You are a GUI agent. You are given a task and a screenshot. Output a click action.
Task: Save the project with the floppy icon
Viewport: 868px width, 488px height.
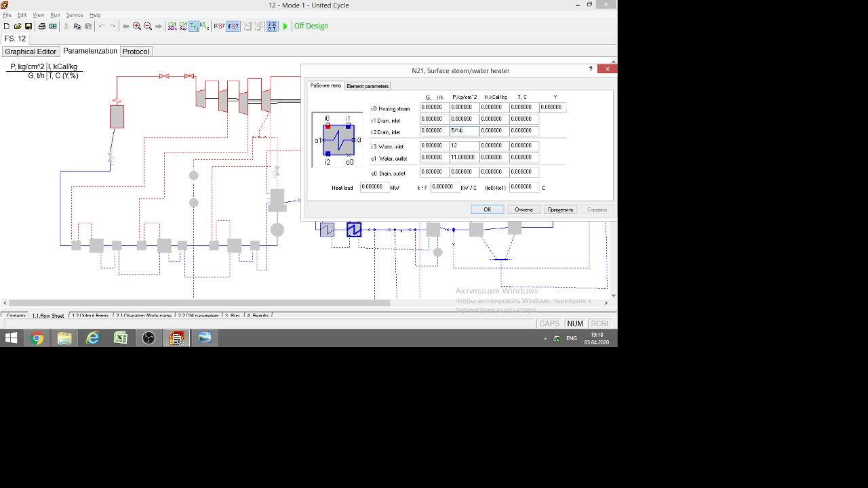(28, 26)
